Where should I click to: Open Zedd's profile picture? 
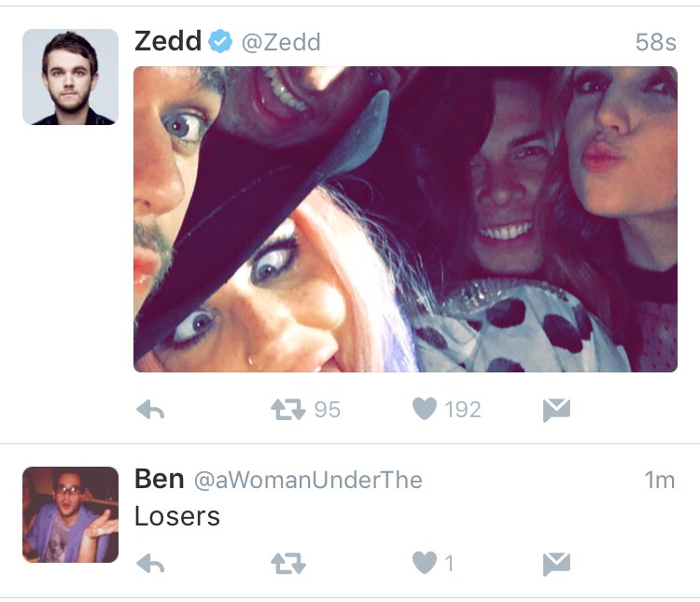(71, 77)
